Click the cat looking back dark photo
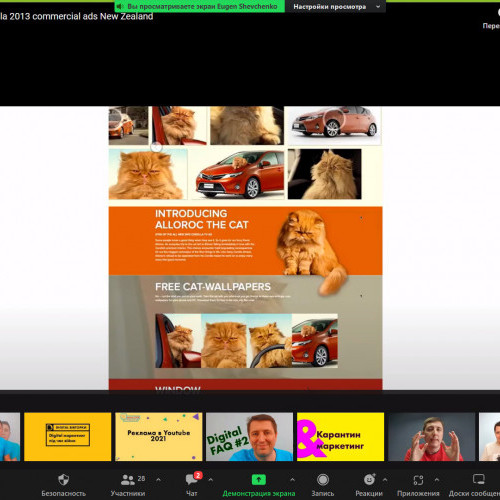500x500 pixels. tap(324, 174)
